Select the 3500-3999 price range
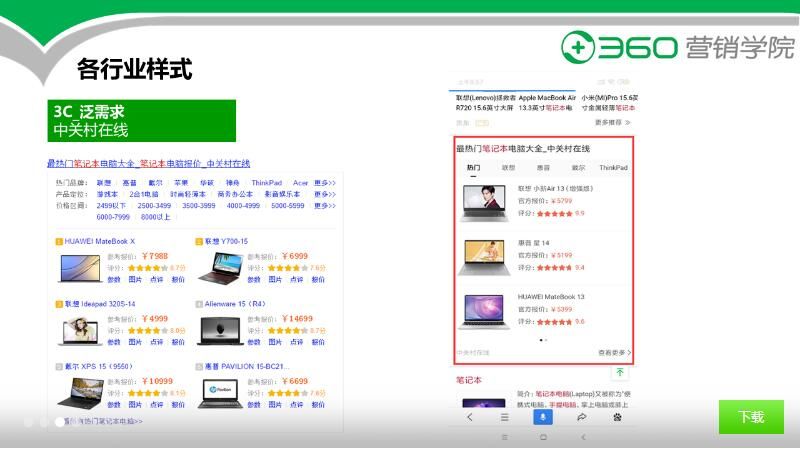800x449 pixels. 198,206
